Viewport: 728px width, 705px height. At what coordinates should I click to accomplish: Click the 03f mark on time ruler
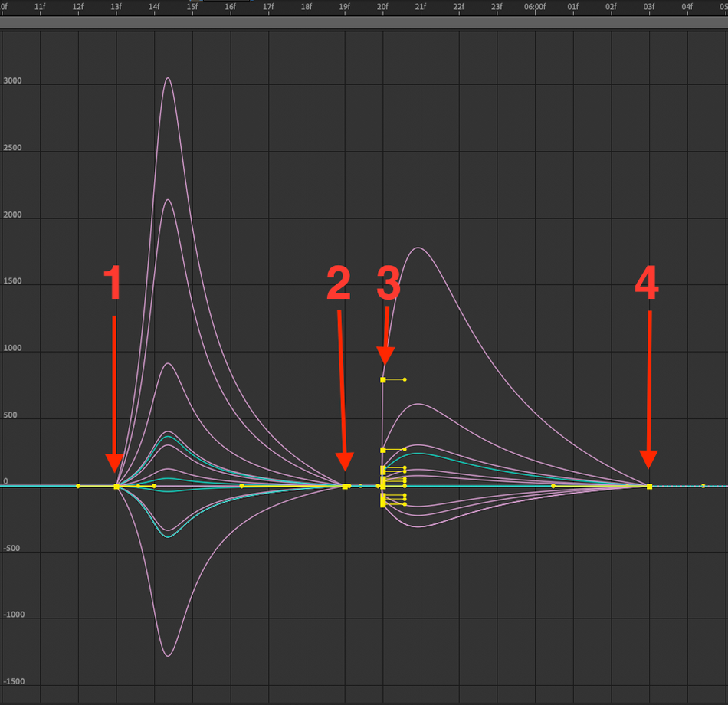649,7
